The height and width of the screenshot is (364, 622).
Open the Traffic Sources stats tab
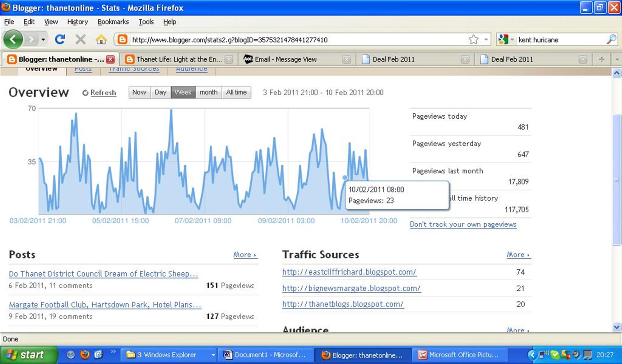click(134, 69)
